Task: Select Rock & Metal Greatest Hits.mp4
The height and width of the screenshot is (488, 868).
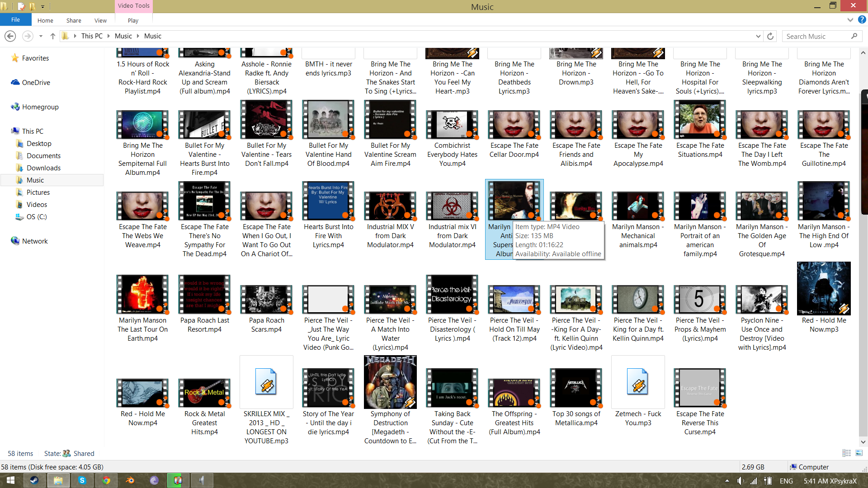Action: pos(204,407)
